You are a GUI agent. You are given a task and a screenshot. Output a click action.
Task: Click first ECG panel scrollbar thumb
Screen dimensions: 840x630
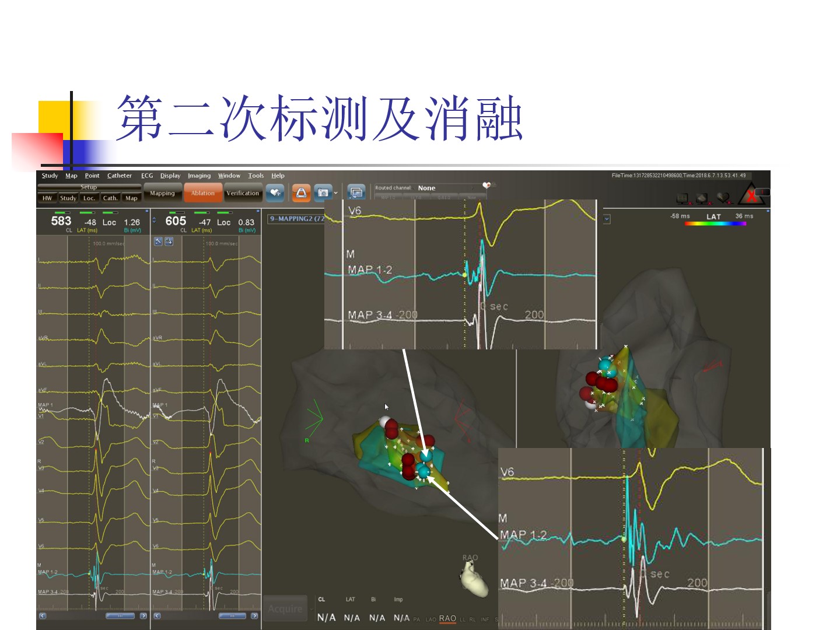(120, 616)
